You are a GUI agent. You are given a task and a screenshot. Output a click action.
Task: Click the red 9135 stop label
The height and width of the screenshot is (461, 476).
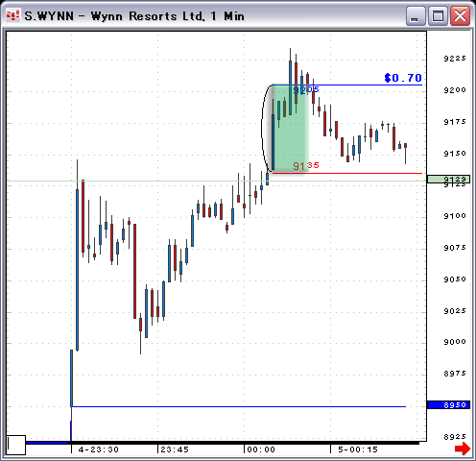pos(306,165)
